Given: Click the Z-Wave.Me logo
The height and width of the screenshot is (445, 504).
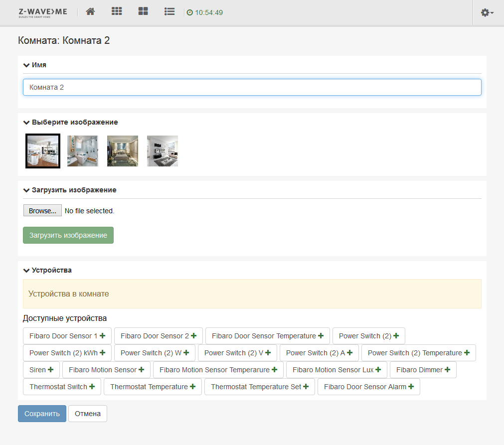Looking at the screenshot, I should click(x=43, y=13).
